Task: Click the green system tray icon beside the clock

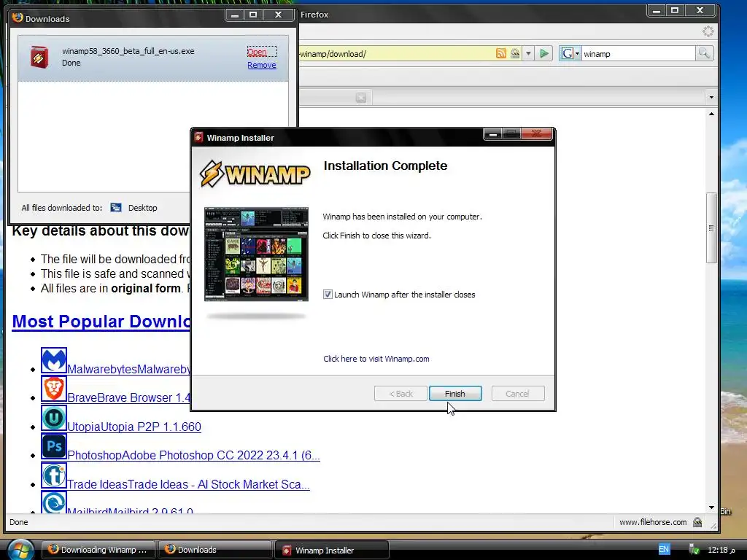Action: 694,550
